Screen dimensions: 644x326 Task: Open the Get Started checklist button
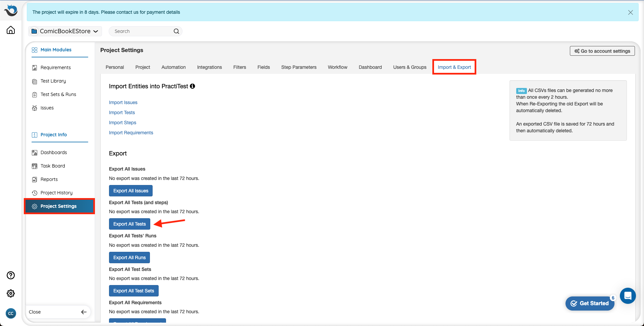click(x=590, y=304)
